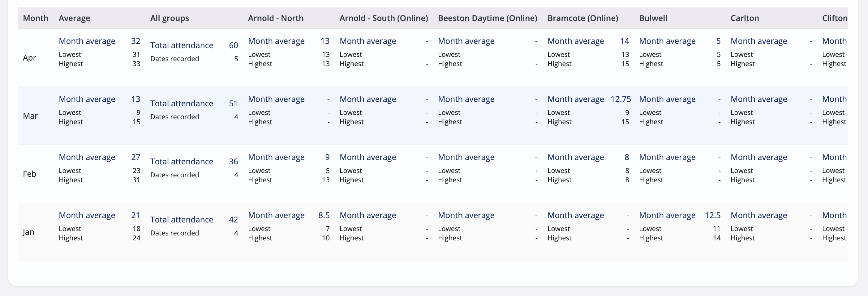Click Carlton Month average link for April
Viewport: 868px width, 296px height.
pyautogui.click(x=759, y=41)
